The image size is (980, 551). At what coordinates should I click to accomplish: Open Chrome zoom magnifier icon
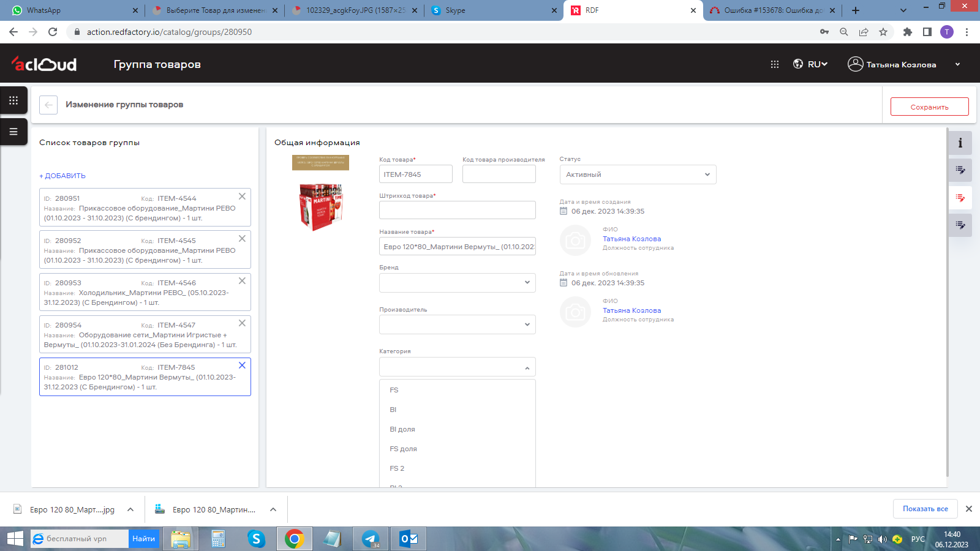click(844, 32)
